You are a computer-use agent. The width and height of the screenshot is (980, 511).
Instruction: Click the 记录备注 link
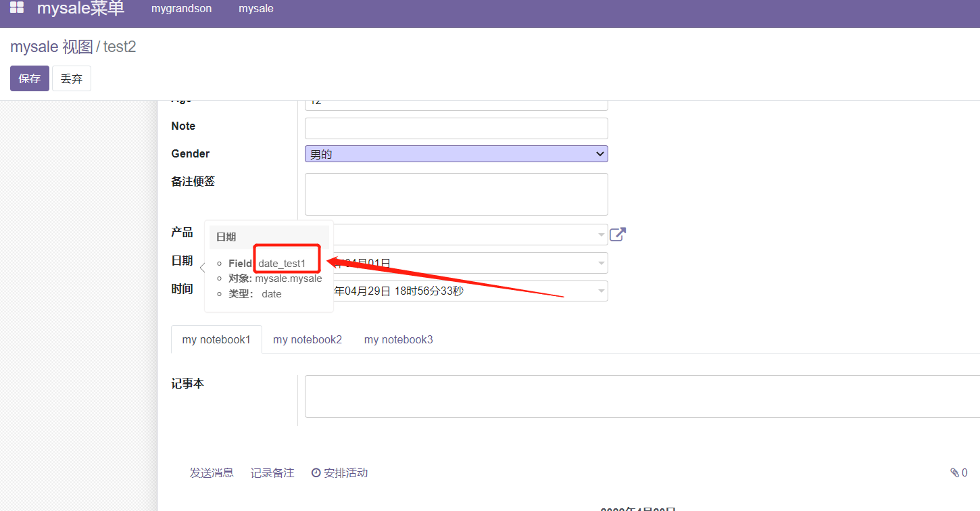point(272,472)
